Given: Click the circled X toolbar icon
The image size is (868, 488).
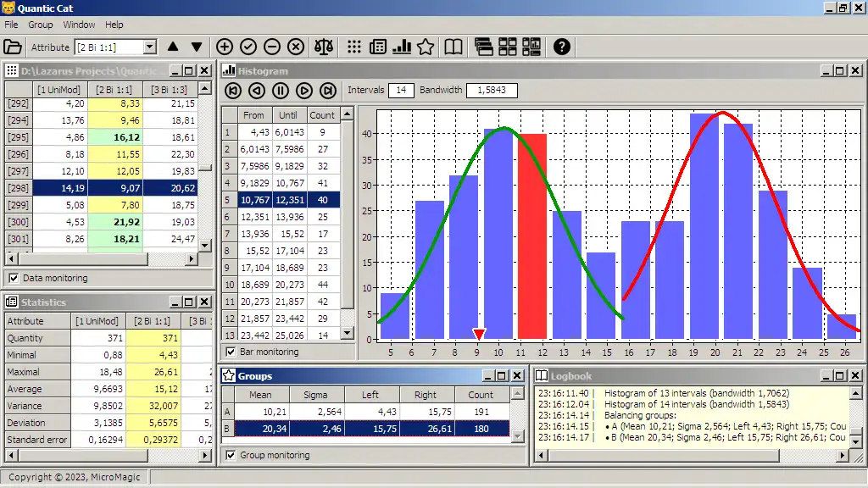Looking at the screenshot, I should (296, 47).
